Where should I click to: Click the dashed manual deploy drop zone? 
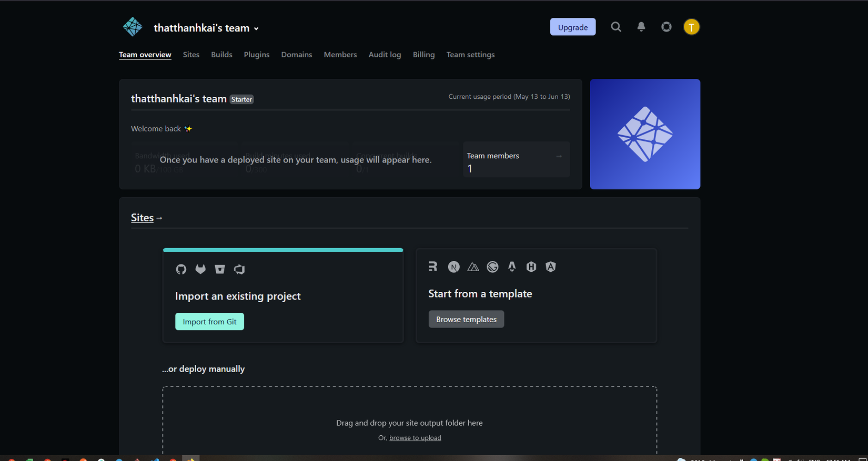410,421
